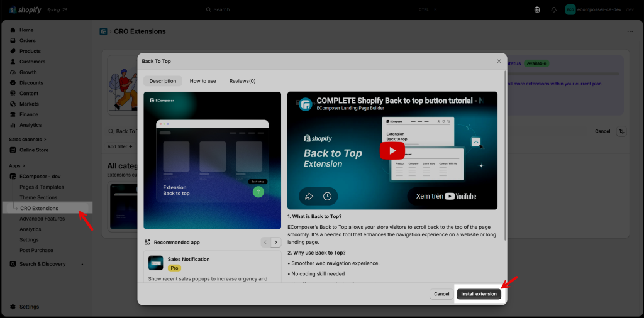644x318 pixels.
Task: Click the Shopify logo in top bar
Action: (25, 10)
